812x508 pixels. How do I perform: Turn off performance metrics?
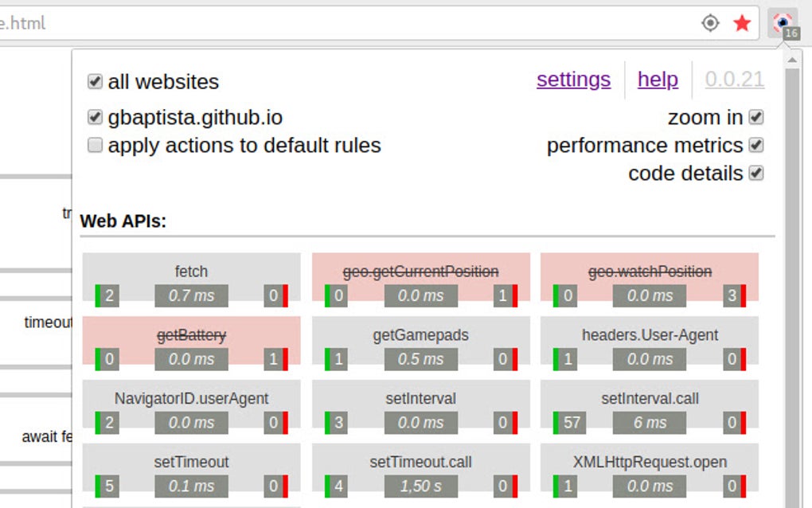tap(757, 145)
